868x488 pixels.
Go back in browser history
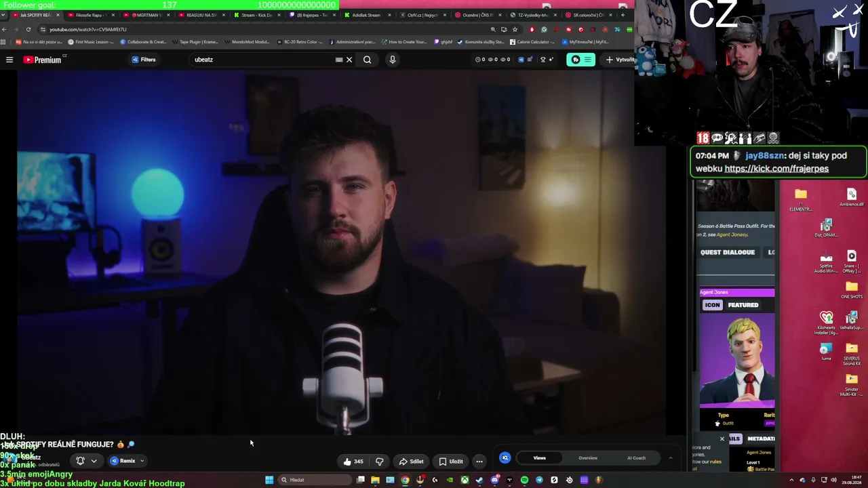4,29
